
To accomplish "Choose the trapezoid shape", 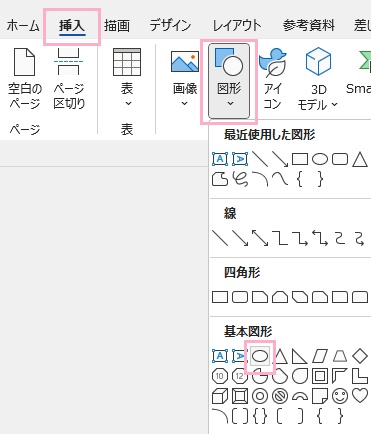I will tap(340, 356).
